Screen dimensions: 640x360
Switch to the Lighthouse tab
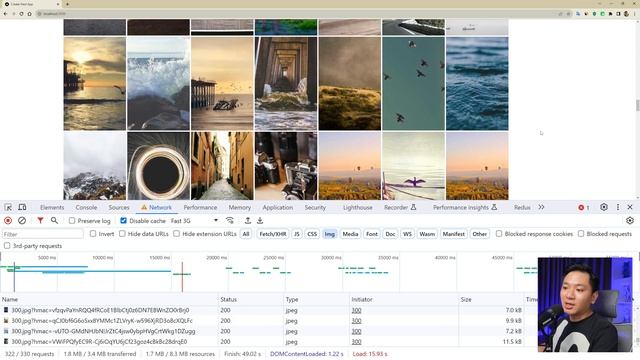[x=358, y=207]
